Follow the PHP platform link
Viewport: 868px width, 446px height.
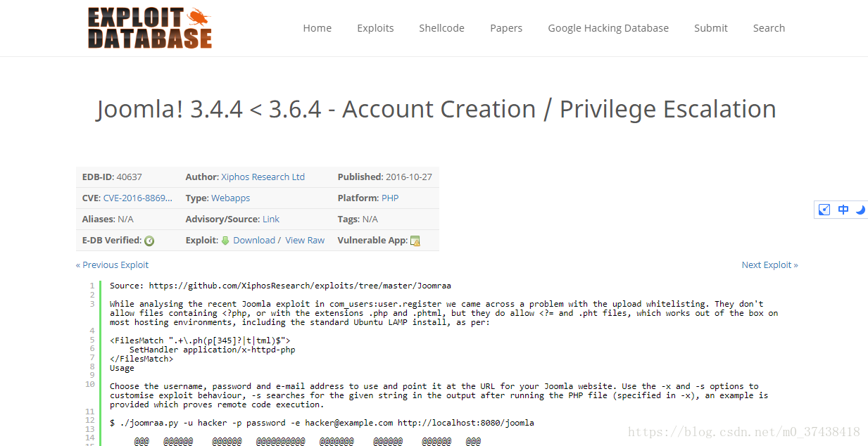click(x=390, y=198)
